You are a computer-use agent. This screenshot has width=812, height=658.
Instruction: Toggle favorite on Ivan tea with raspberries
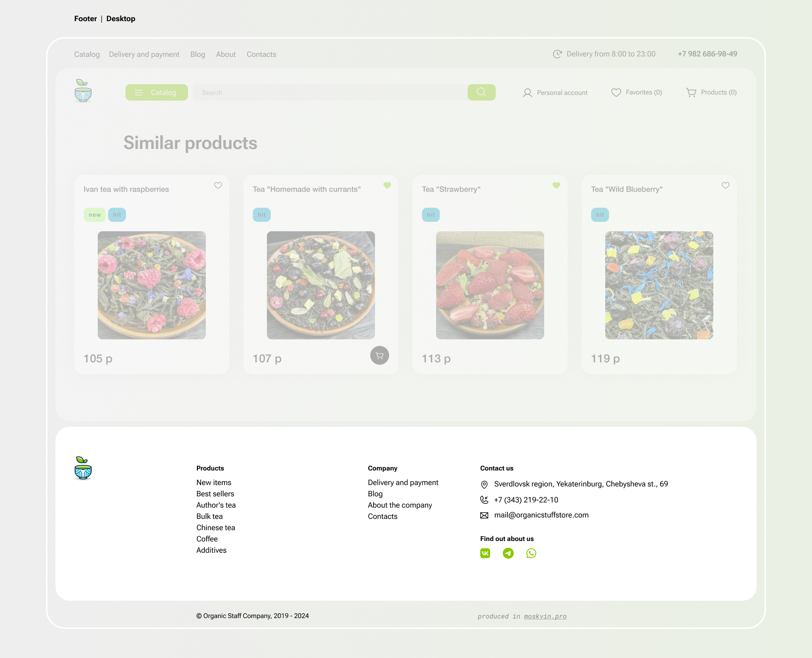click(218, 185)
